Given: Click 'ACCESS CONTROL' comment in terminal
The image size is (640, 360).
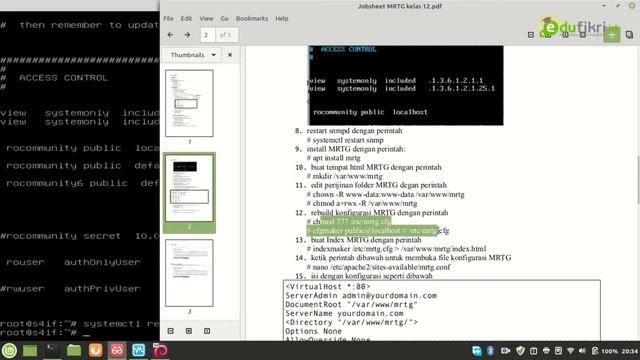Looking at the screenshot, I should 63,78.
